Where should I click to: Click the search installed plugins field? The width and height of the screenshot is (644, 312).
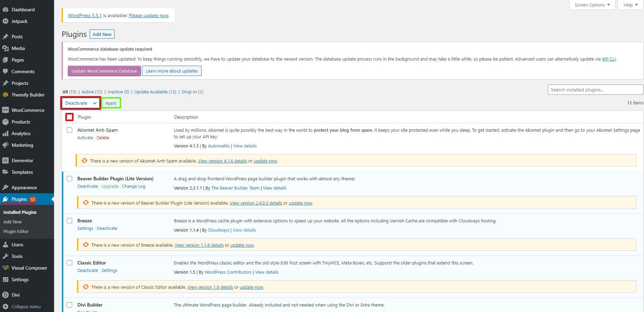click(x=595, y=90)
